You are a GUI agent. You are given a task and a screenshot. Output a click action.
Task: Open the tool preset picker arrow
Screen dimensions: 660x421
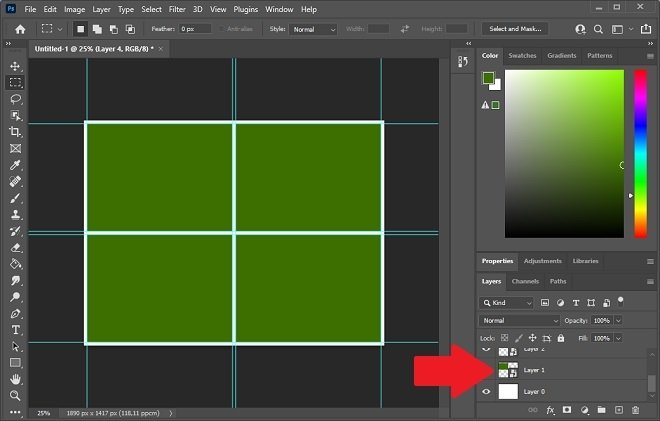click(60, 29)
